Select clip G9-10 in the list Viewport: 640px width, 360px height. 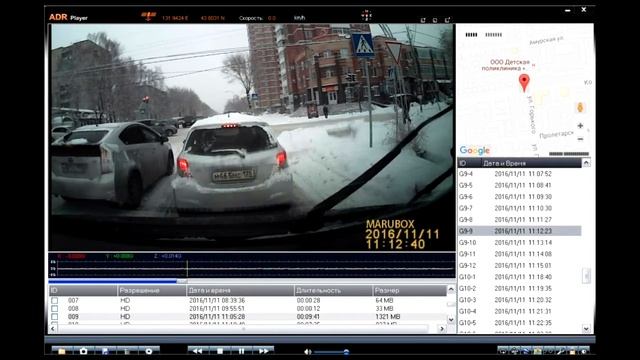click(520, 242)
